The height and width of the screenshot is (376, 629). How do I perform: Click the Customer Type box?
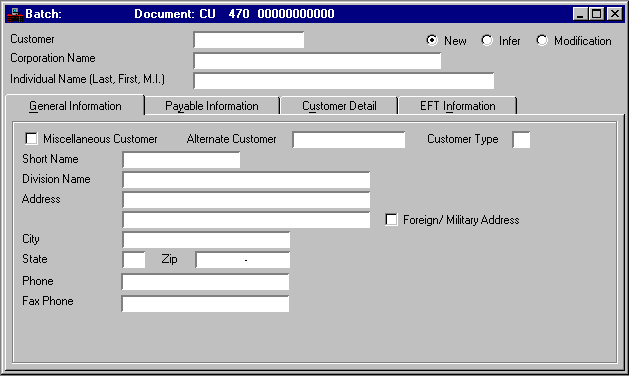pos(521,140)
